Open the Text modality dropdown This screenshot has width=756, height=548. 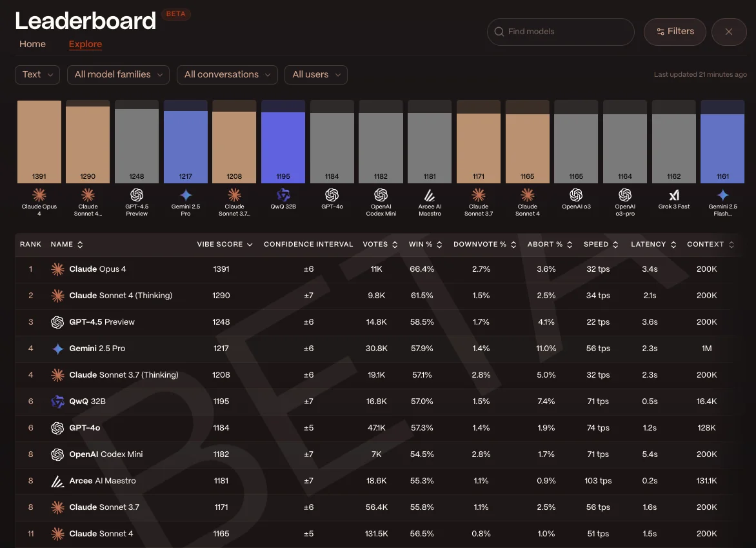[x=37, y=75]
